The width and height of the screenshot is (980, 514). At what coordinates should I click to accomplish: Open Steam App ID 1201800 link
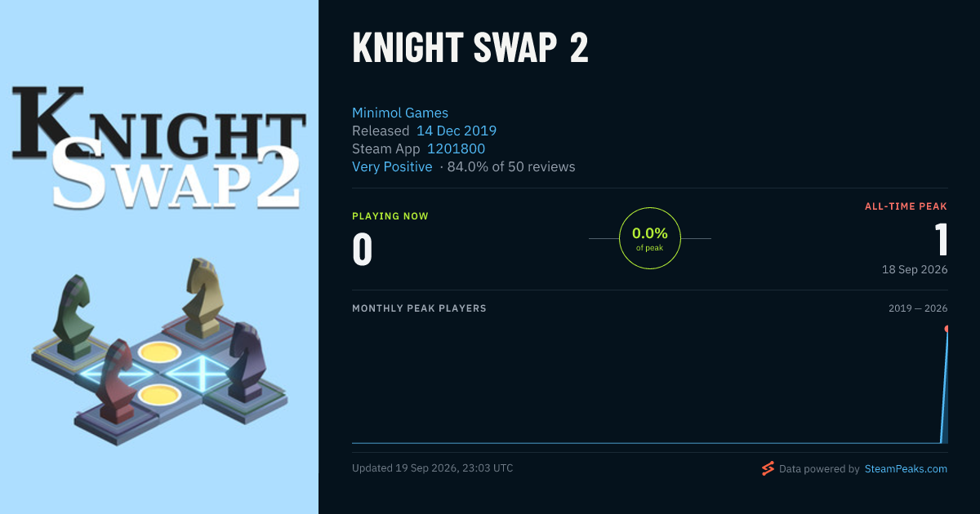coord(457,148)
